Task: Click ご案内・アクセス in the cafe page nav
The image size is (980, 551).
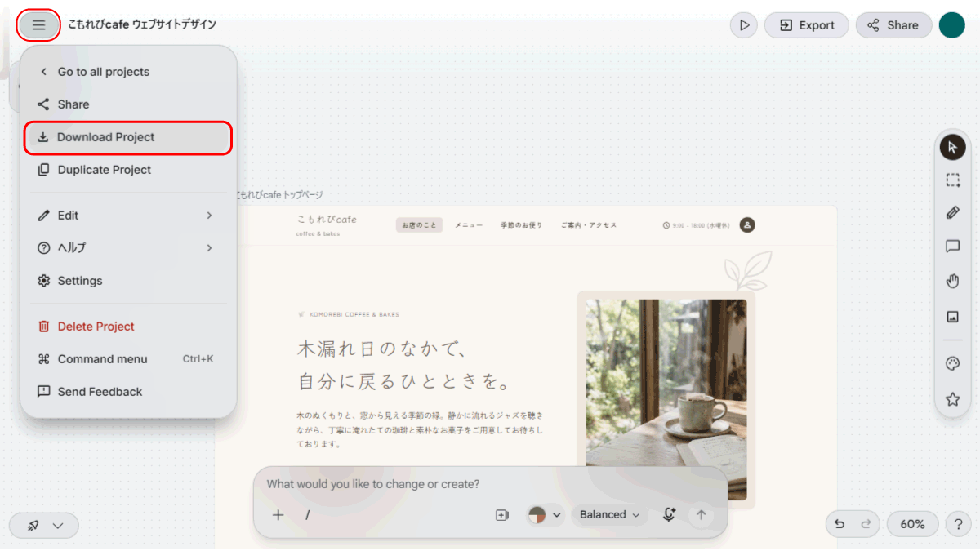Action: pos(588,225)
